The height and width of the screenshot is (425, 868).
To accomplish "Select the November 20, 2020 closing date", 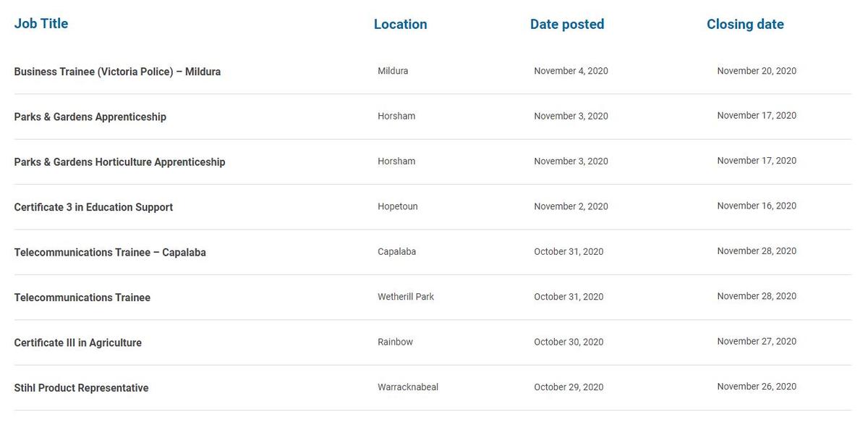I will 757,71.
